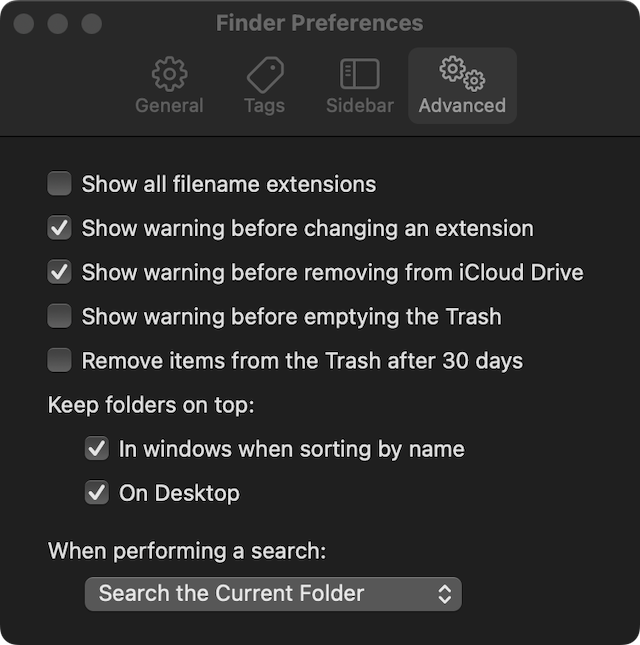Viewport: 640px width, 645px height.
Task: Click the Advanced double-gear icon
Action: 462,73
